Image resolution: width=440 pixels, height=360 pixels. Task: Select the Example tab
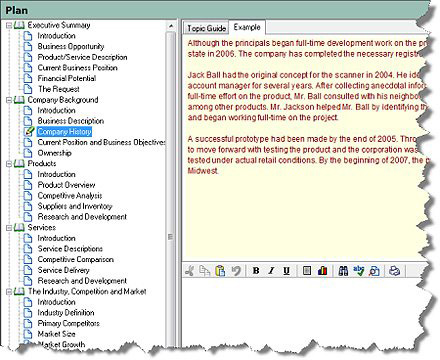click(247, 27)
